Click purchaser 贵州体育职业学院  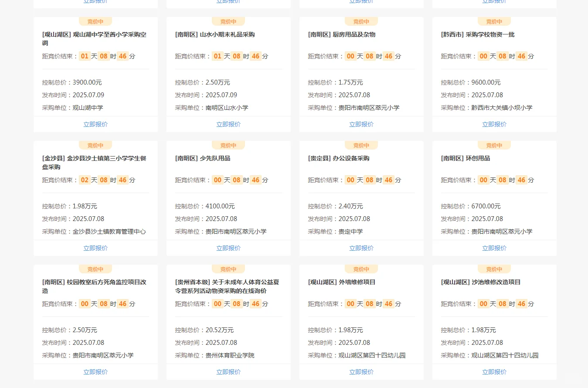click(230, 355)
